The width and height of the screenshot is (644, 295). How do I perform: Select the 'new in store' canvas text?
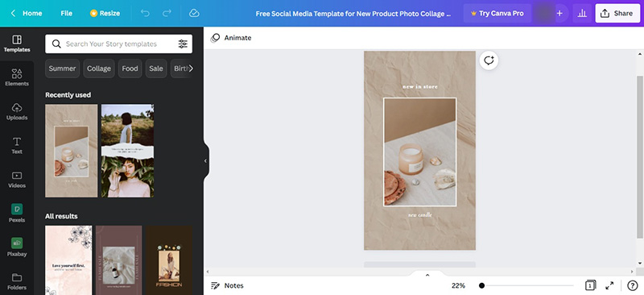point(419,87)
